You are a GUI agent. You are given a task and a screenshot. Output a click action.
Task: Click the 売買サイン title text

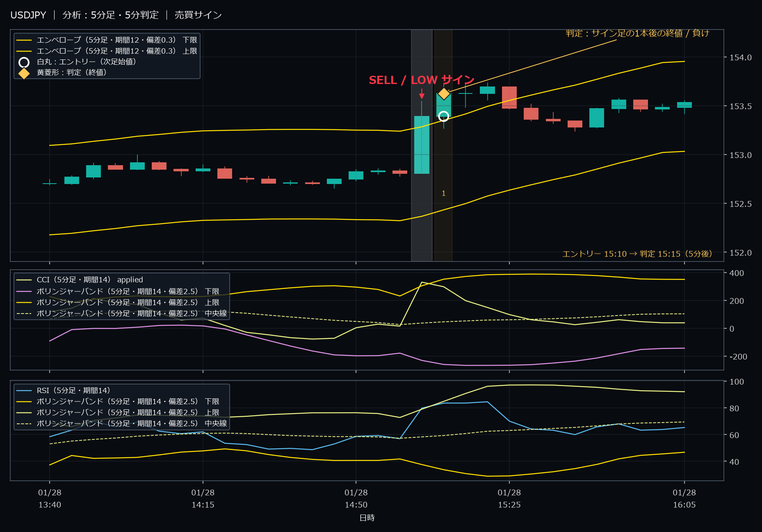(x=198, y=15)
